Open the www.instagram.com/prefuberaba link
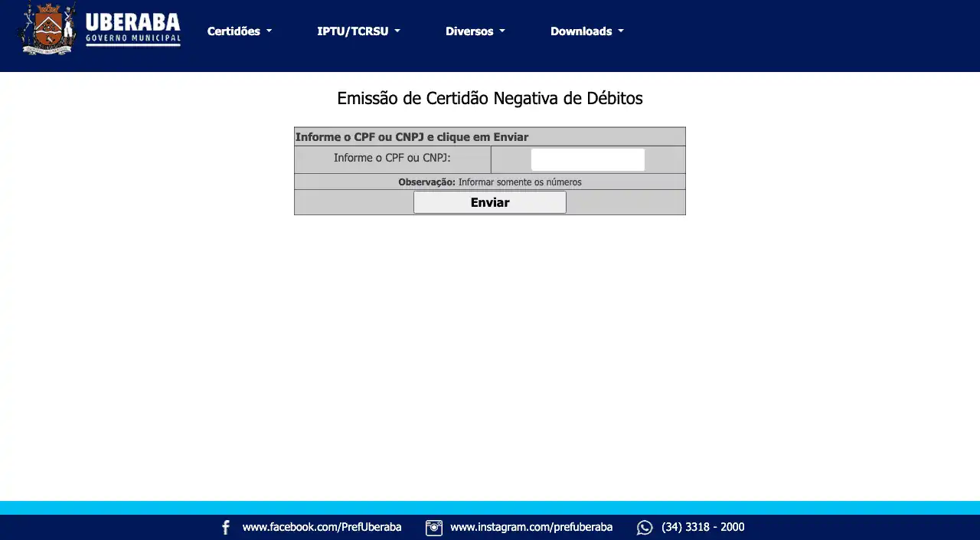 (531, 527)
